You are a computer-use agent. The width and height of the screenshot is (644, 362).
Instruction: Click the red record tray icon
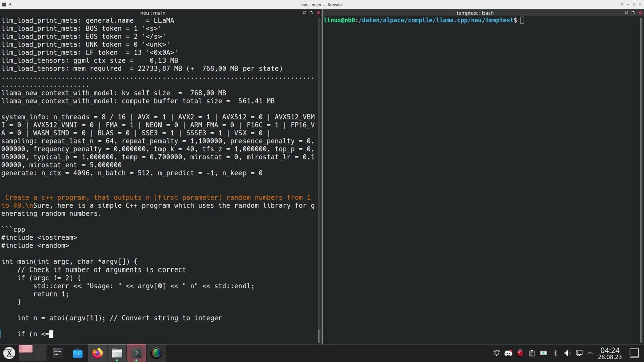coord(520,353)
